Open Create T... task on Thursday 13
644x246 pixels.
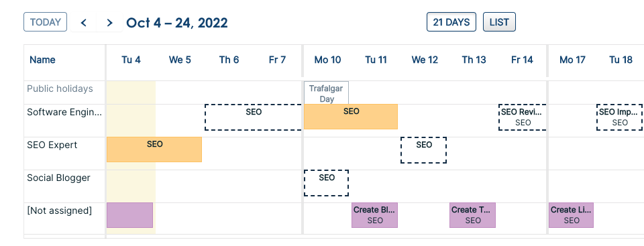(473, 214)
